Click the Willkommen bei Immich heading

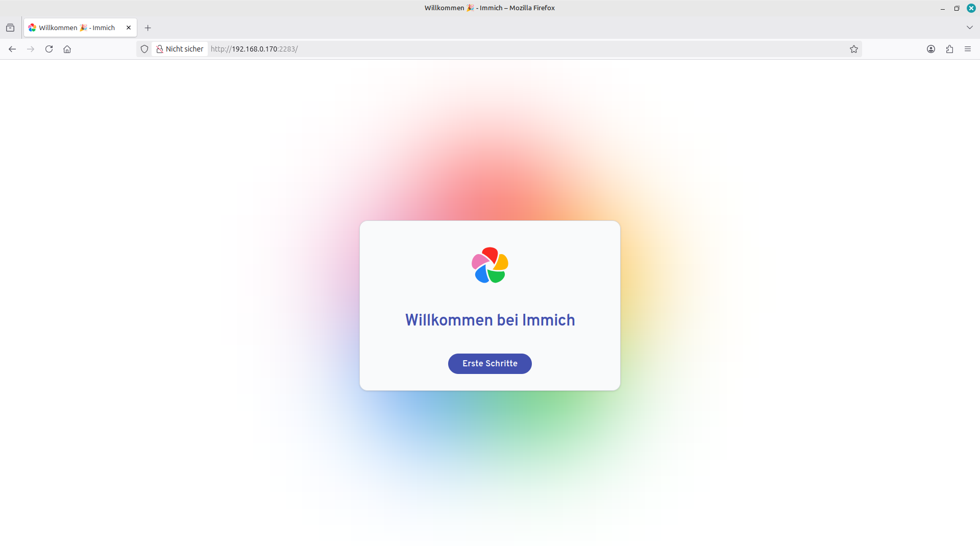pyautogui.click(x=490, y=320)
